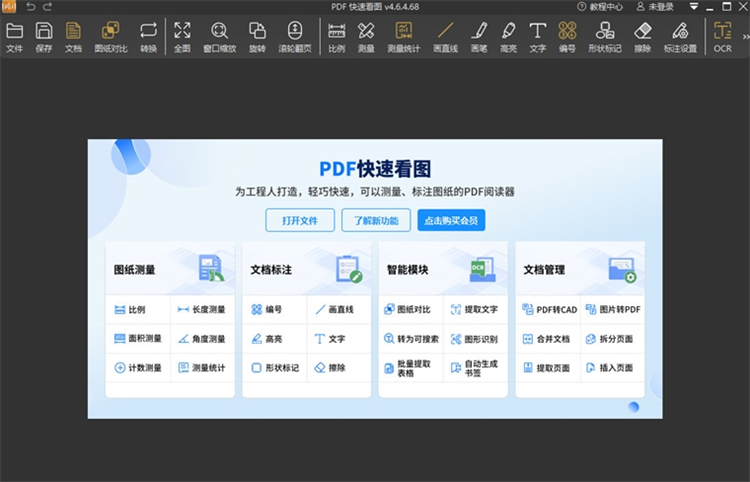Select 提取文字 in the 智能模块 card

coord(473,310)
